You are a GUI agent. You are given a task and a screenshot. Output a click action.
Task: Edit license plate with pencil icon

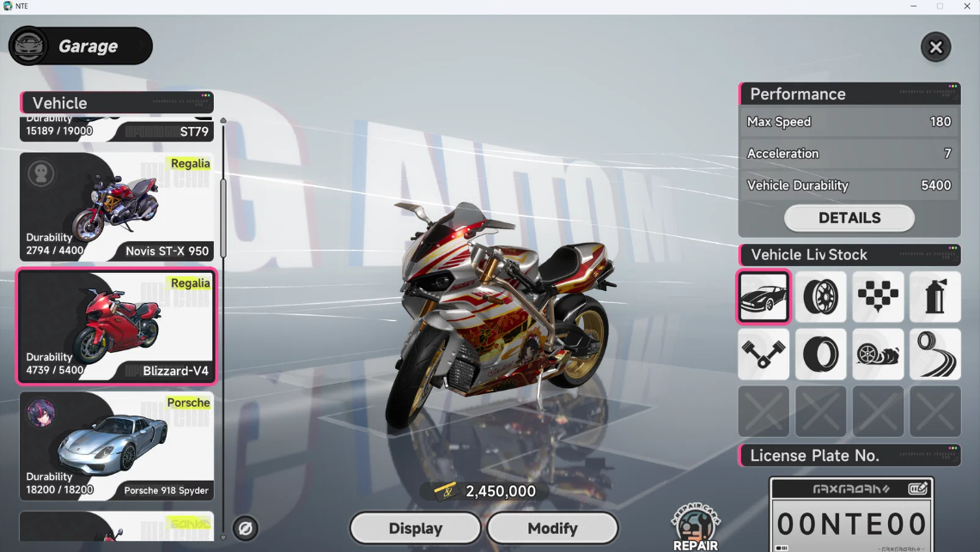point(917,488)
